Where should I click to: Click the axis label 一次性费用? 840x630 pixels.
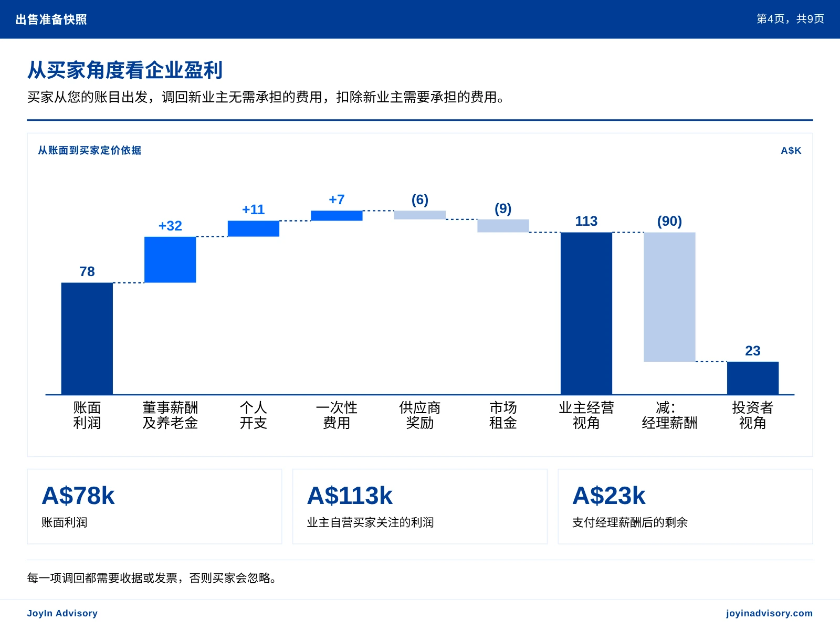337,415
